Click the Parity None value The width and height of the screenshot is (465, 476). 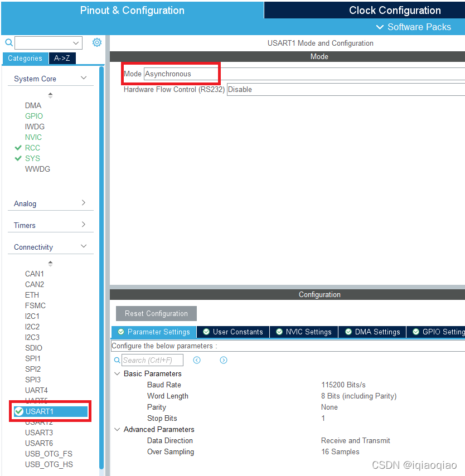coord(330,407)
